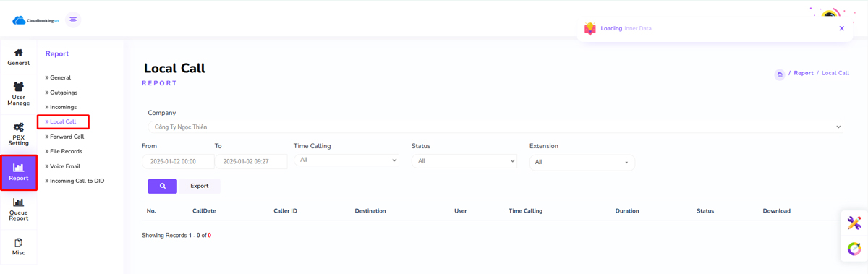This screenshot has width=868, height=274.
Task: Open User Manage section
Action: tap(18, 94)
